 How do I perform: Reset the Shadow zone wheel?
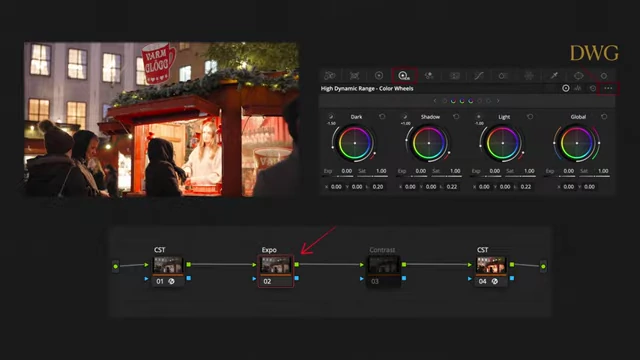456,117
